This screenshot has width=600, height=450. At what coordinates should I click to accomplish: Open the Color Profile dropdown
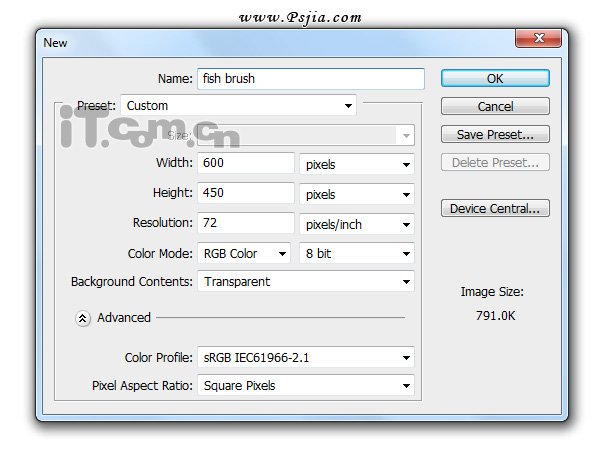pyautogui.click(x=306, y=357)
